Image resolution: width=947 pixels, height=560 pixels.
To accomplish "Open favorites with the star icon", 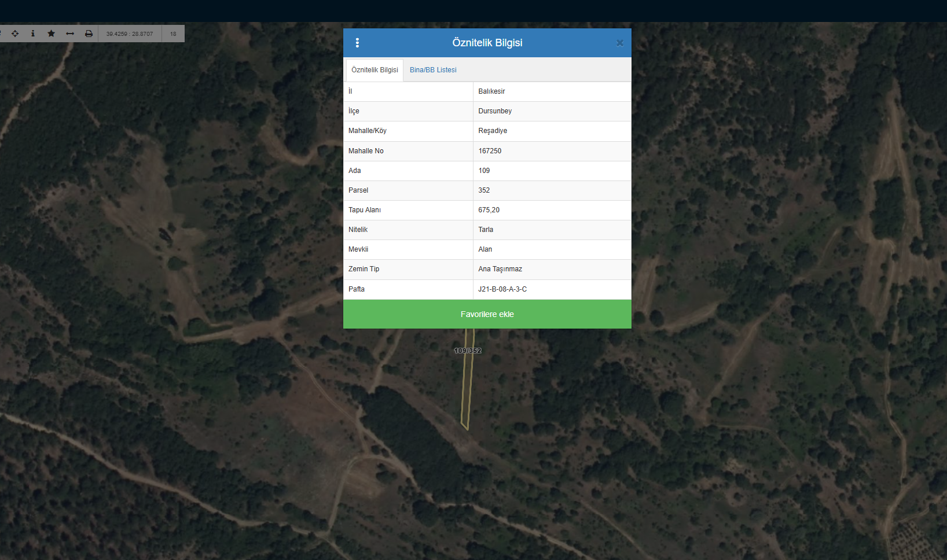I will (51, 34).
